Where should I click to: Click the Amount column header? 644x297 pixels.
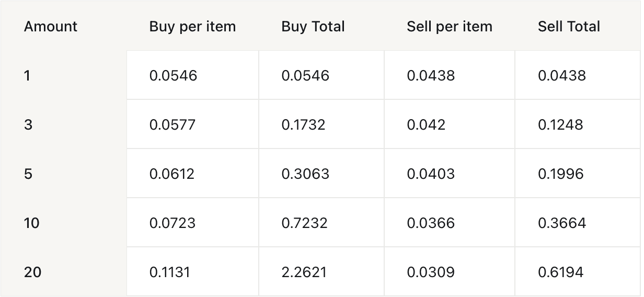pyautogui.click(x=51, y=27)
